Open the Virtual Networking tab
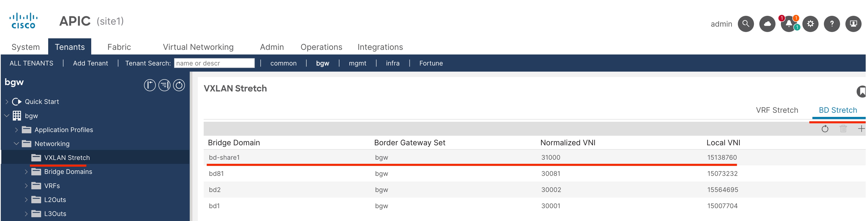Screen dimensions: 868x221 tap(198, 47)
